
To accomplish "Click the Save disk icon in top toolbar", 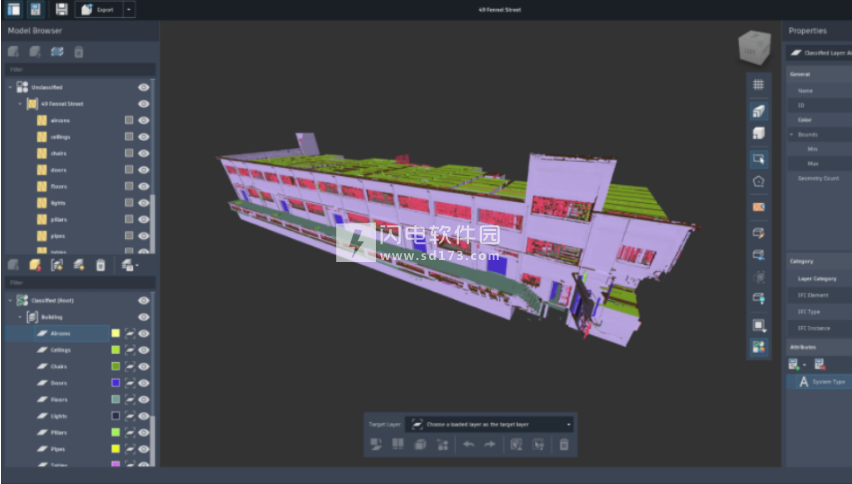I will (x=62, y=9).
